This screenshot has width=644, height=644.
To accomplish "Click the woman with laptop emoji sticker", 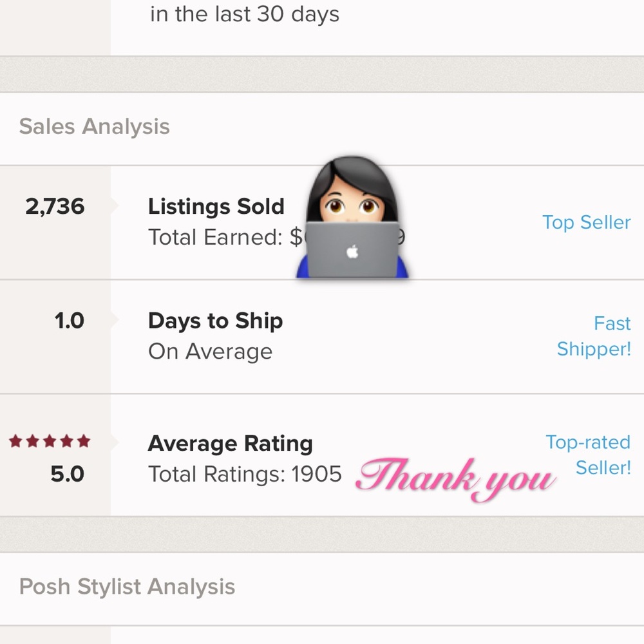I will click(x=352, y=217).
